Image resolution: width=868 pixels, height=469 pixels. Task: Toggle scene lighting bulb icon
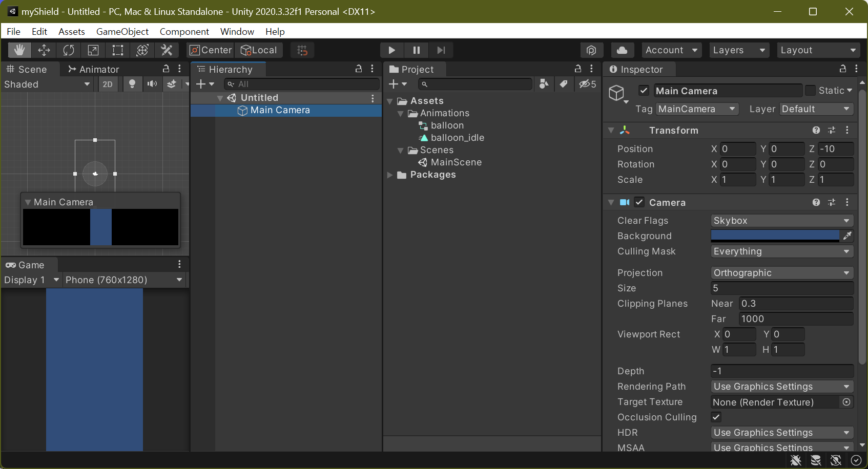click(x=132, y=84)
